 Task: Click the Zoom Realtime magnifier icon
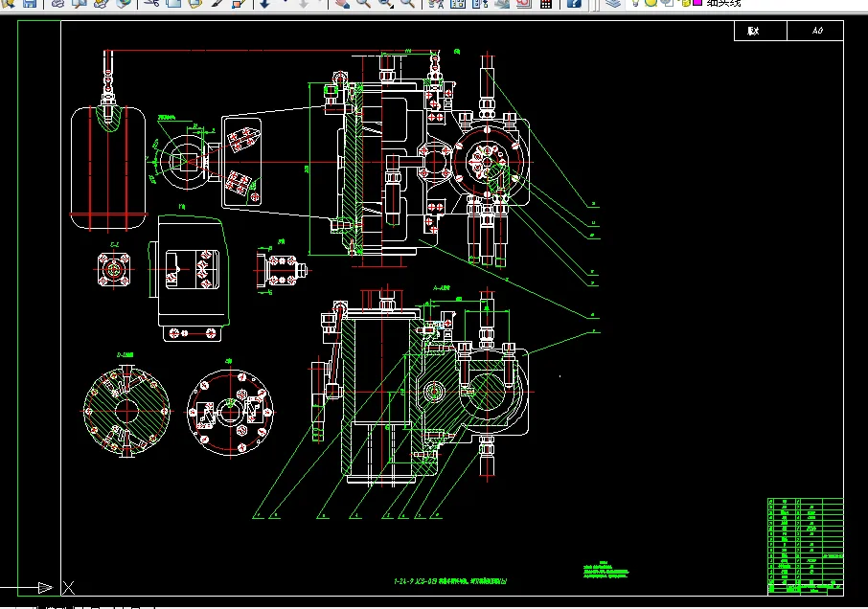click(x=364, y=3)
